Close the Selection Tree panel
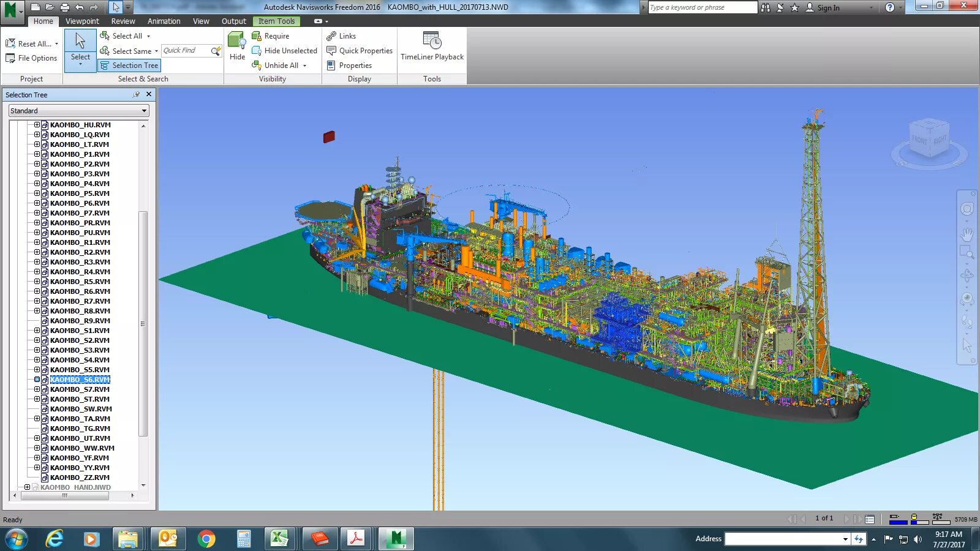980x551 pixels. (149, 94)
